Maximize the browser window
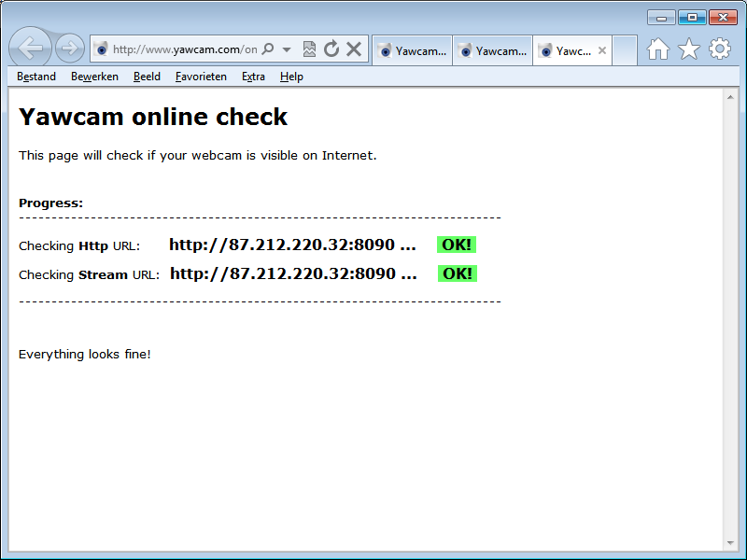 [x=692, y=18]
